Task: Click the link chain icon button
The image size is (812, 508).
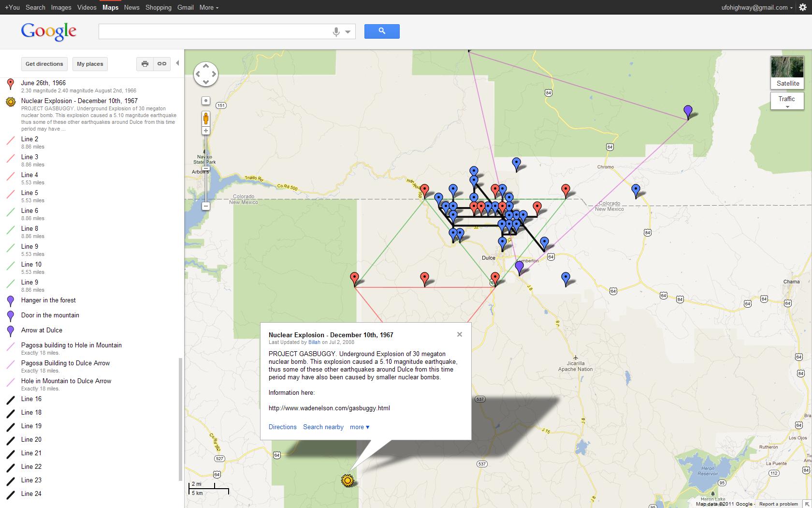Action: [162, 64]
